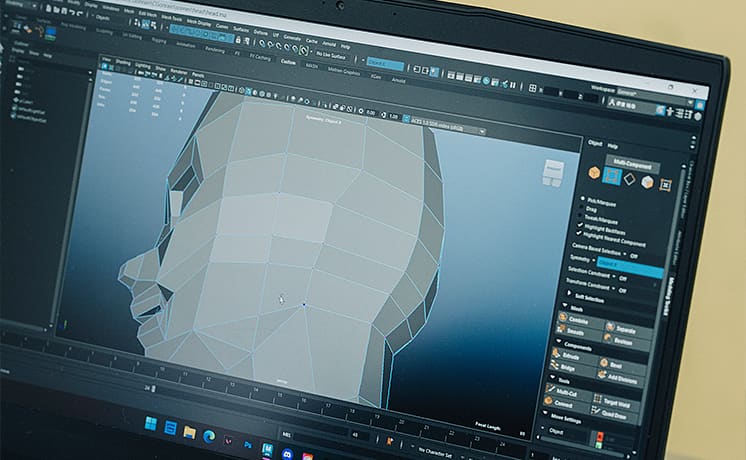The height and width of the screenshot is (460, 746).
Task: Activate the Bridge tool
Action: (x=569, y=367)
